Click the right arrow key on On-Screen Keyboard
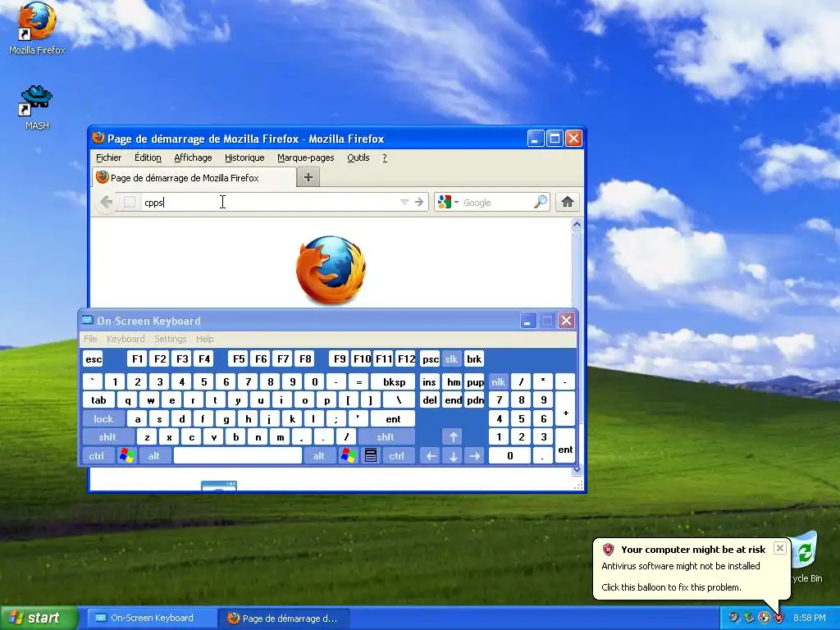840x630 pixels. point(475,456)
